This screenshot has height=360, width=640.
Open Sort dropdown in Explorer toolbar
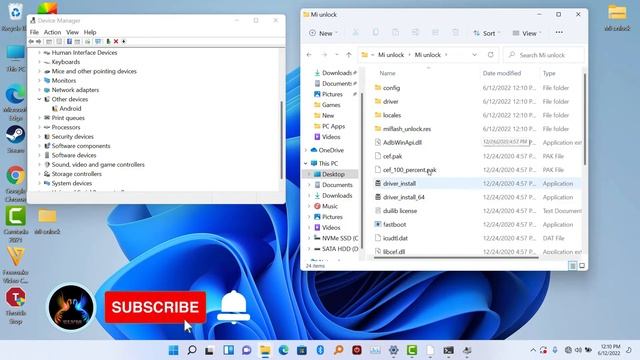click(487, 33)
